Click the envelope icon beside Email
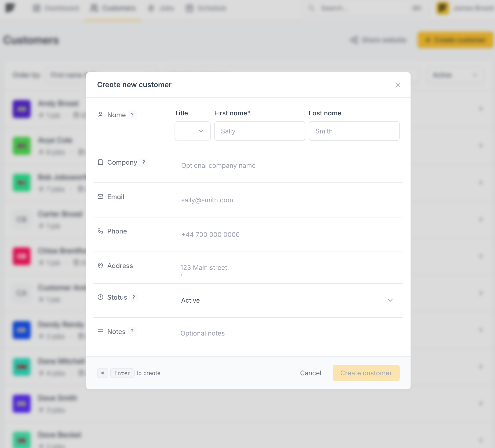This screenshot has height=448, width=495. click(x=100, y=197)
